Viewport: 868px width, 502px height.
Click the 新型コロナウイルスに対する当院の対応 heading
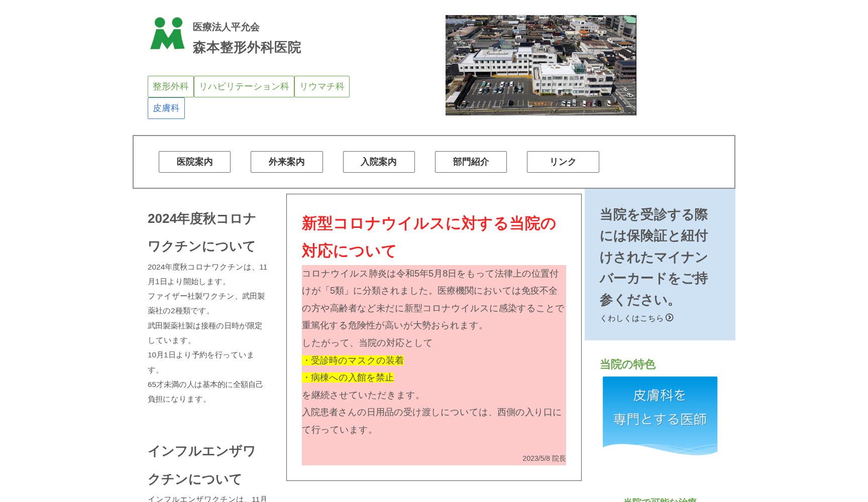pos(428,237)
